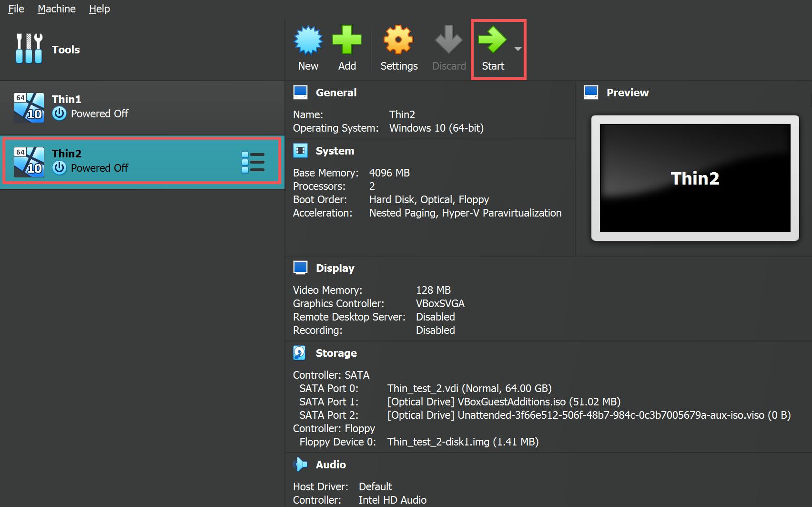Click the System section chip icon

(x=300, y=151)
